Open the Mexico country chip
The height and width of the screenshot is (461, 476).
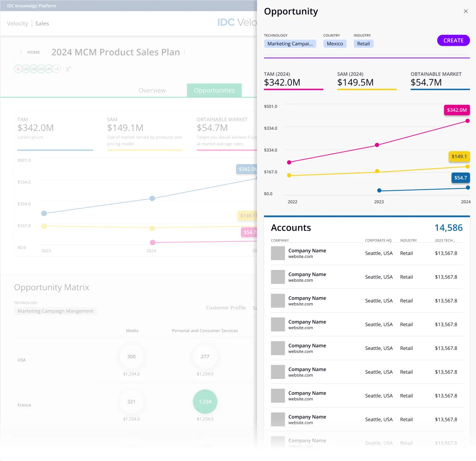pos(335,44)
